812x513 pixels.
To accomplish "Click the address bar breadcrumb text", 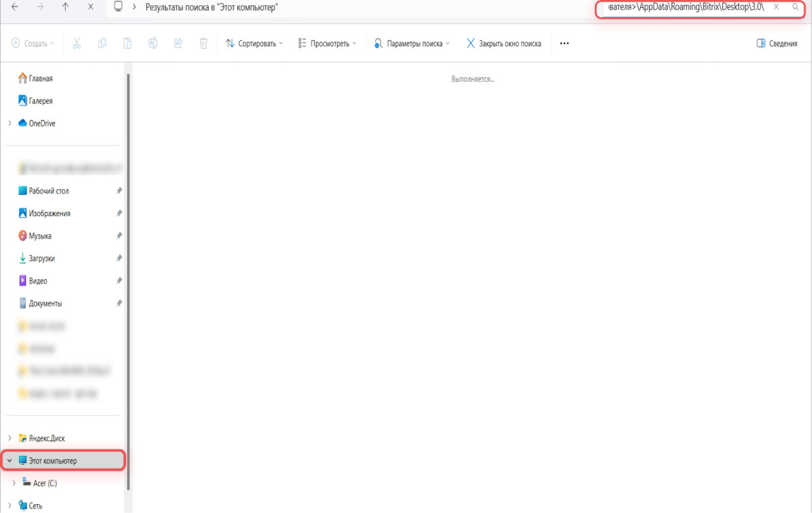I will coord(212,7).
